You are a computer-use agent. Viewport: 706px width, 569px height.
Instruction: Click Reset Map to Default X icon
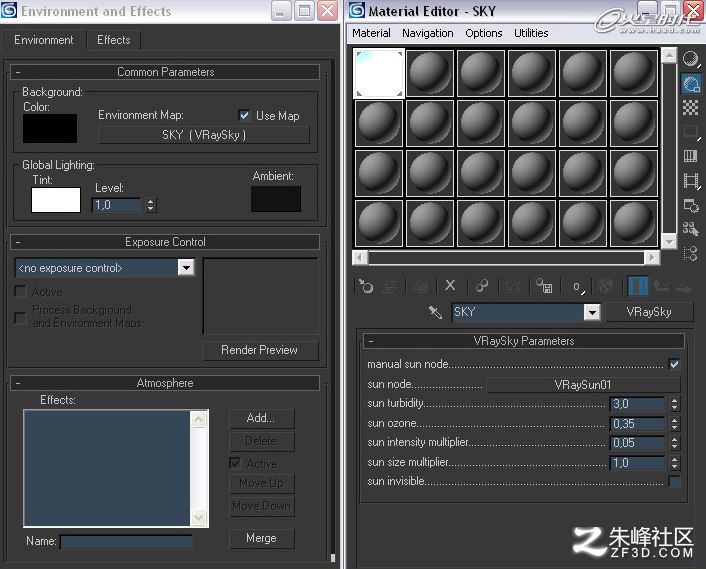point(450,285)
